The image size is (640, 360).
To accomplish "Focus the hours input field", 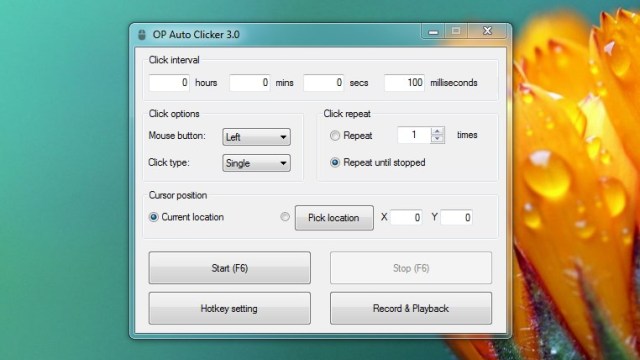I will [x=169, y=82].
